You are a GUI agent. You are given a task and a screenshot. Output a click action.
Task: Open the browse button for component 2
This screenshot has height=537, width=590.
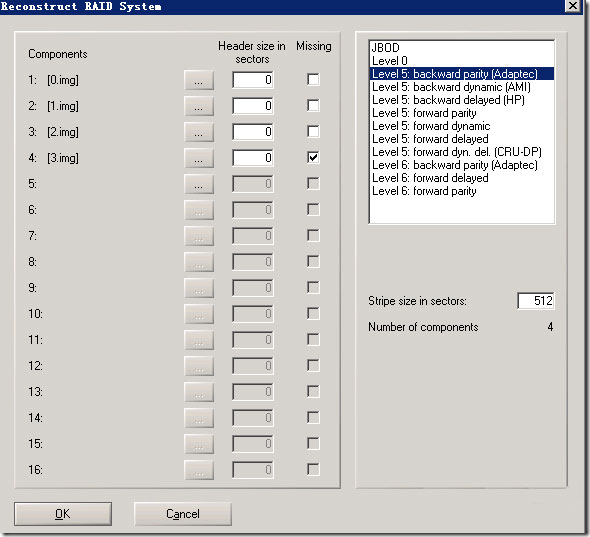[199, 106]
